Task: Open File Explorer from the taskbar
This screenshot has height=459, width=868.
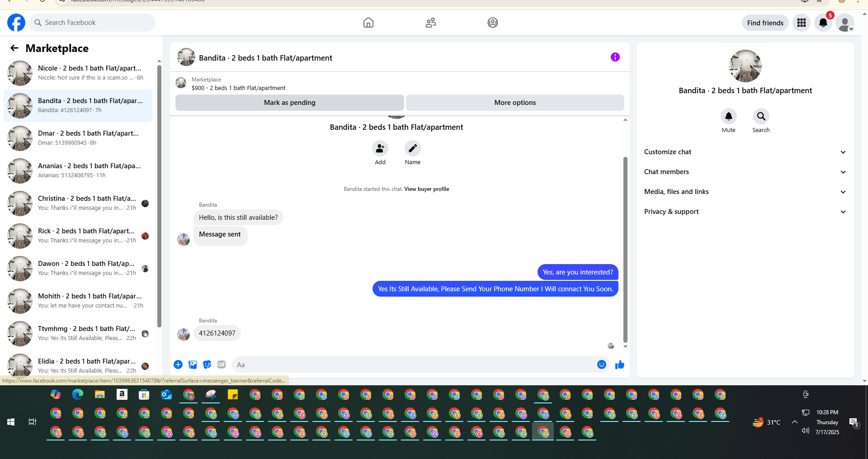Action: (x=100, y=395)
